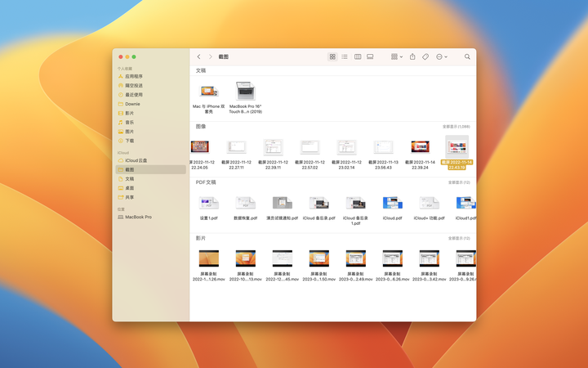Select the Mac 与 iPhone document

tap(208, 97)
